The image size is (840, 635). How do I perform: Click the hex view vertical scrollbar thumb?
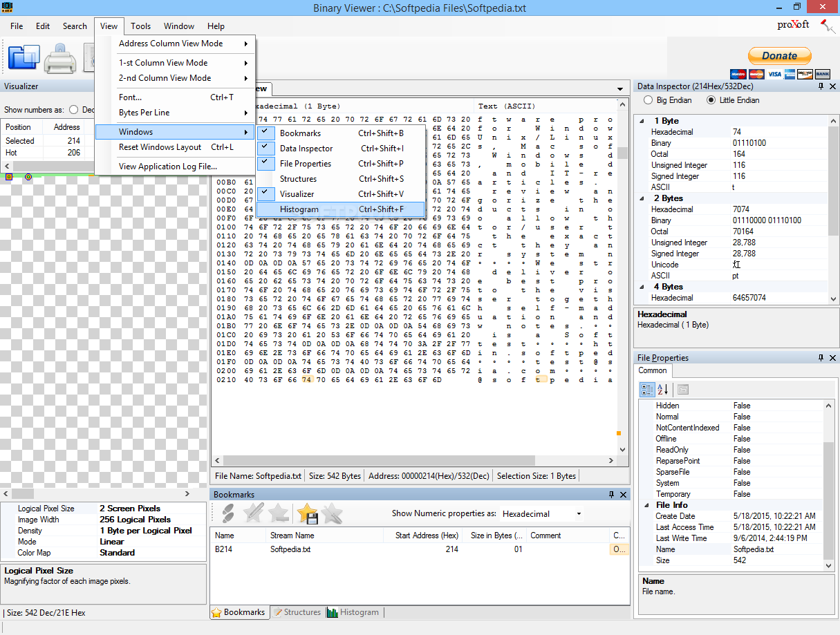623,153
